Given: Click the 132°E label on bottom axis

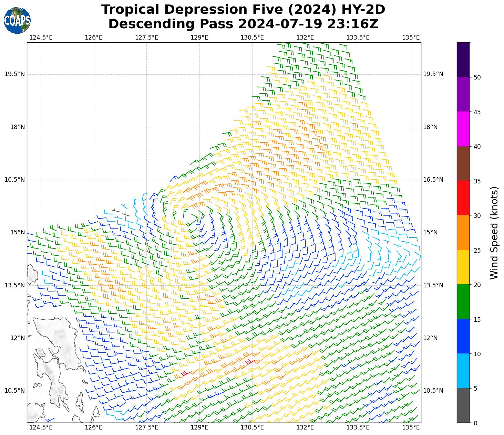Looking at the screenshot, I should pyautogui.click(x=305, y=428).
